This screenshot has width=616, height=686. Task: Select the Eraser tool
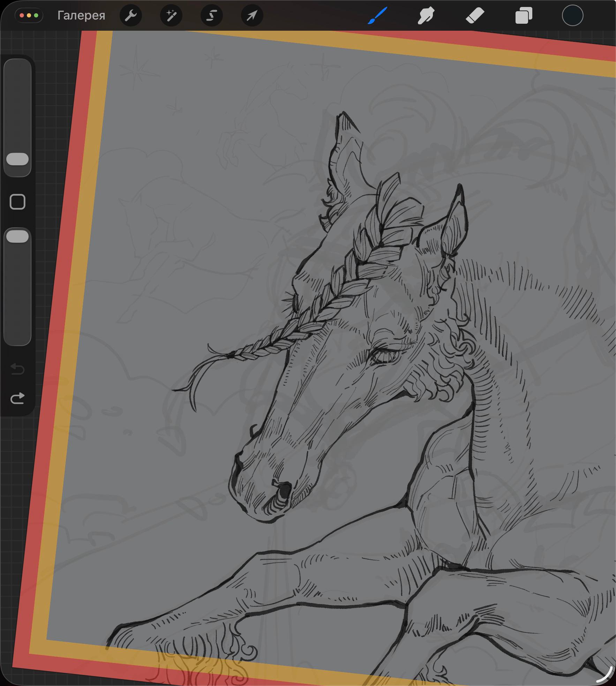coord(475,16)
